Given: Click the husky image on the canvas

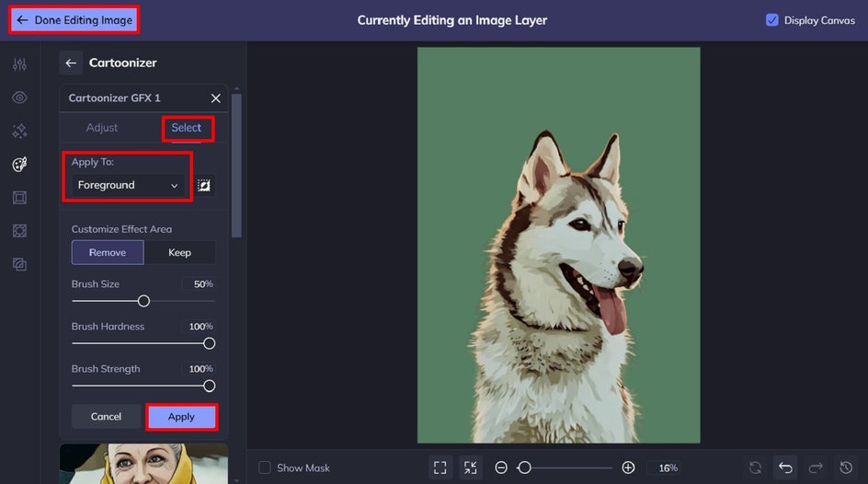Looking at the screenshot, I should [x=558, y=246].
